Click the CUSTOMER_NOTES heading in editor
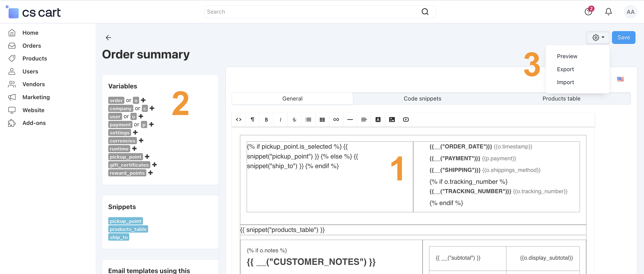 (311, 262)
